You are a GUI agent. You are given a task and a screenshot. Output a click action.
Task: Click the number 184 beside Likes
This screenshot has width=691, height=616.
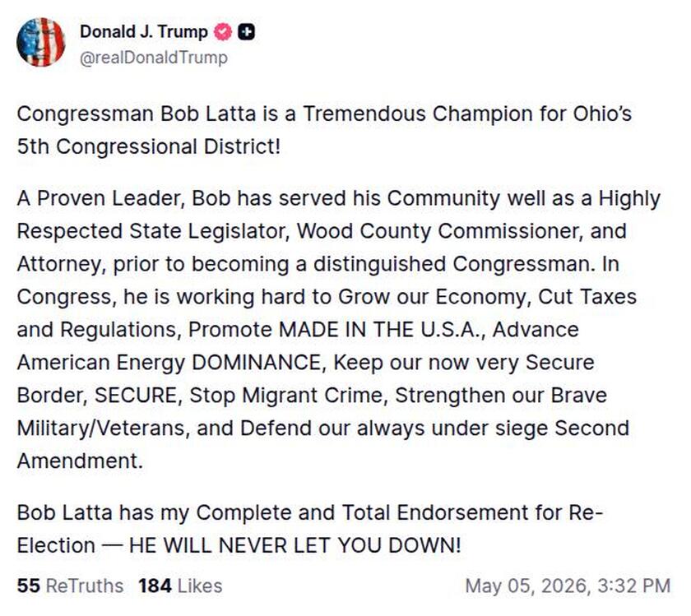(155, 586)
